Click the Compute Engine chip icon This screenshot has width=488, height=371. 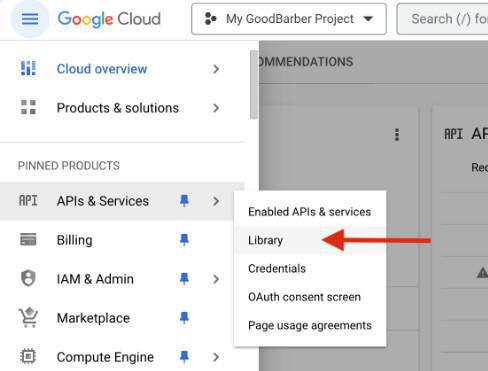tap(28, 356)
